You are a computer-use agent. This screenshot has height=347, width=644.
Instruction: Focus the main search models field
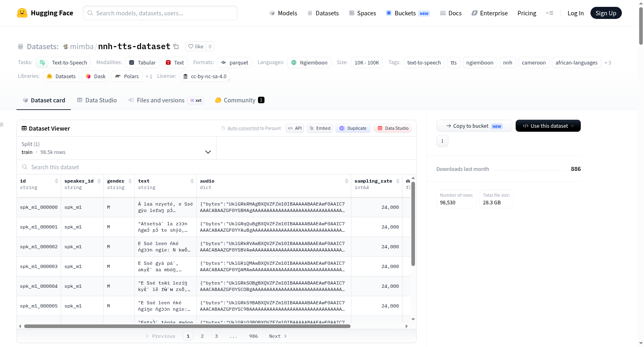(160, 13)
